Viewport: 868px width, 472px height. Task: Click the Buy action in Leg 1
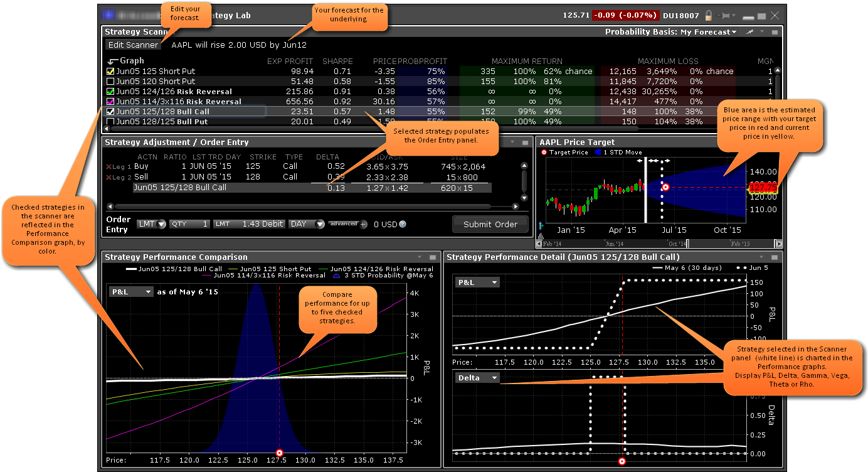[141, 167]
